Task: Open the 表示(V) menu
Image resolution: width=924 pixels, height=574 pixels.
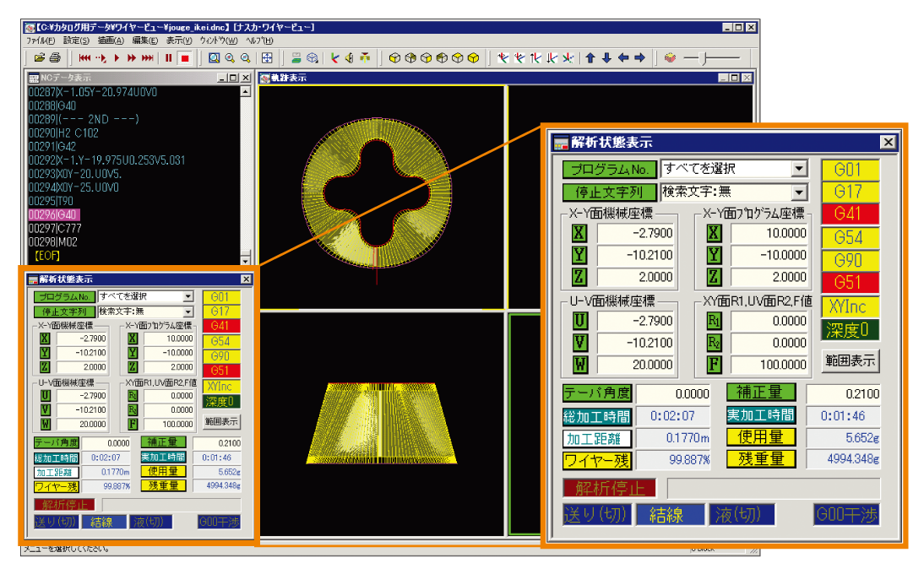Action: [179, 41]
